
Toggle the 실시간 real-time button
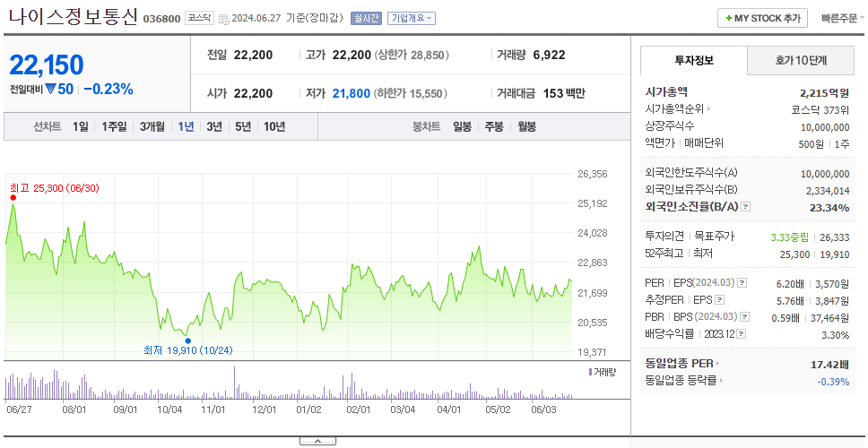[366, 18]
